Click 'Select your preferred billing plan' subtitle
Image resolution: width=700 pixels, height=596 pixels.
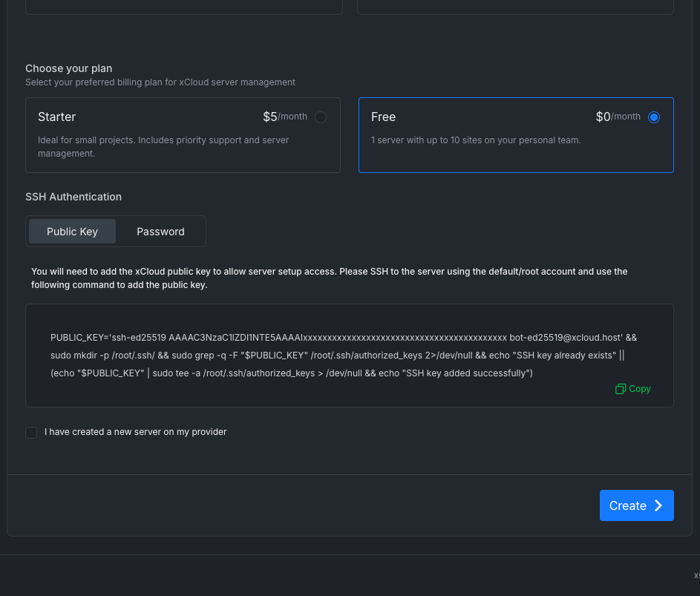coord(160,82)
